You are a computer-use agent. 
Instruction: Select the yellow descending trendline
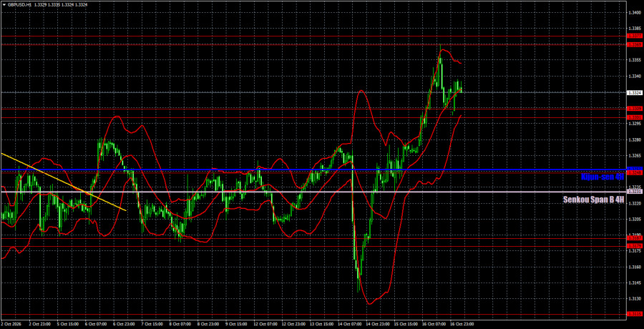pyautogui.click(x=64, y=182)
